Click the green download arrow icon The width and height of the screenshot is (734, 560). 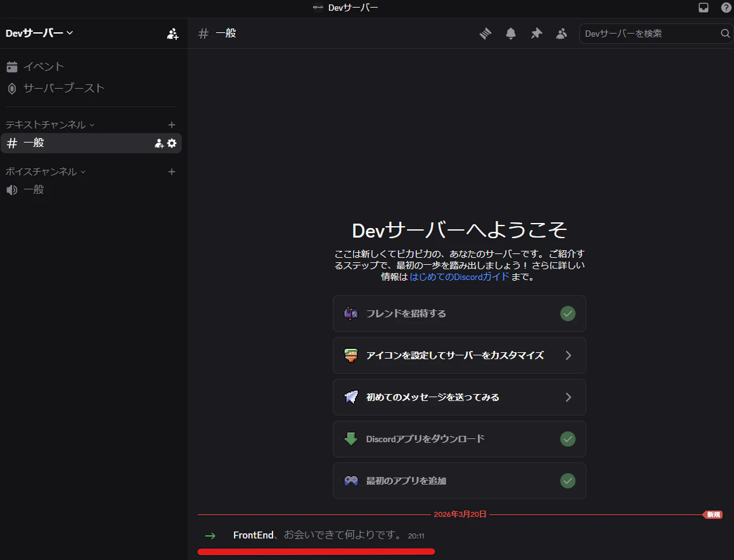[351, 439]
